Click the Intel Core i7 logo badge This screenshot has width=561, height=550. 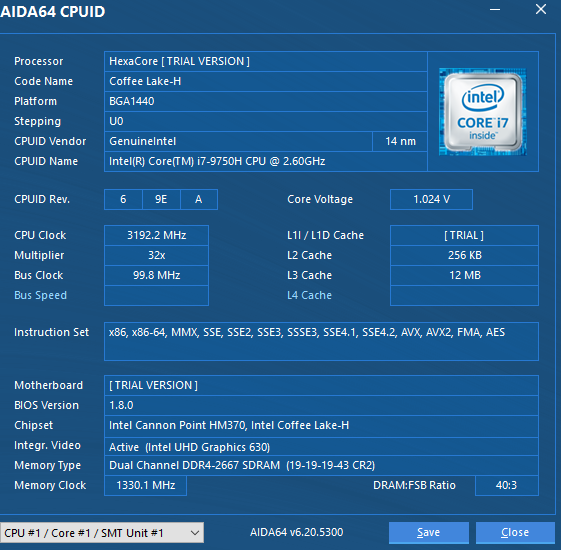tap(483, 112)
